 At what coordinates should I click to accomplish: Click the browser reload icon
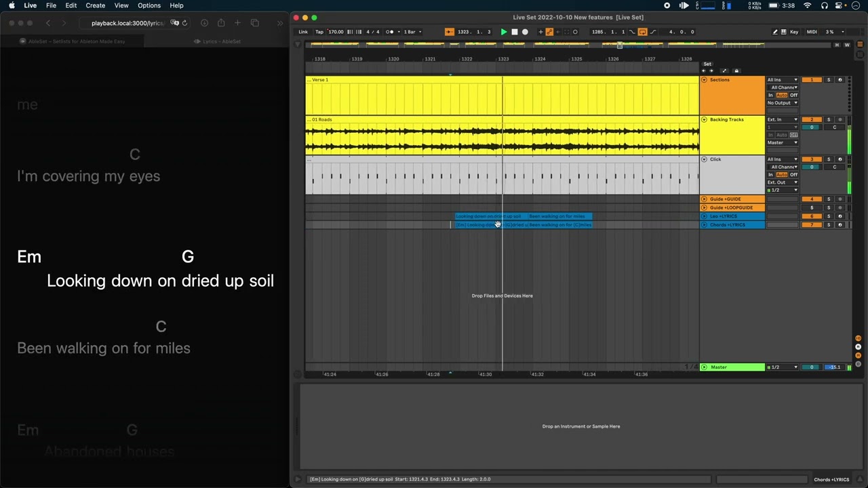click(x=184, y=23)
